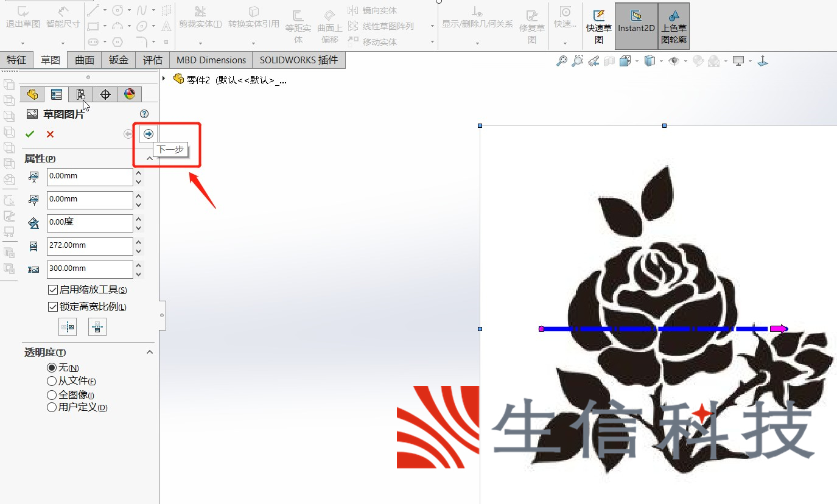Open the Display Style dropdown arrow
Image resolution: width=837 pixels, height=504 pixels.
pyautogui.click(x=661, y=61)
